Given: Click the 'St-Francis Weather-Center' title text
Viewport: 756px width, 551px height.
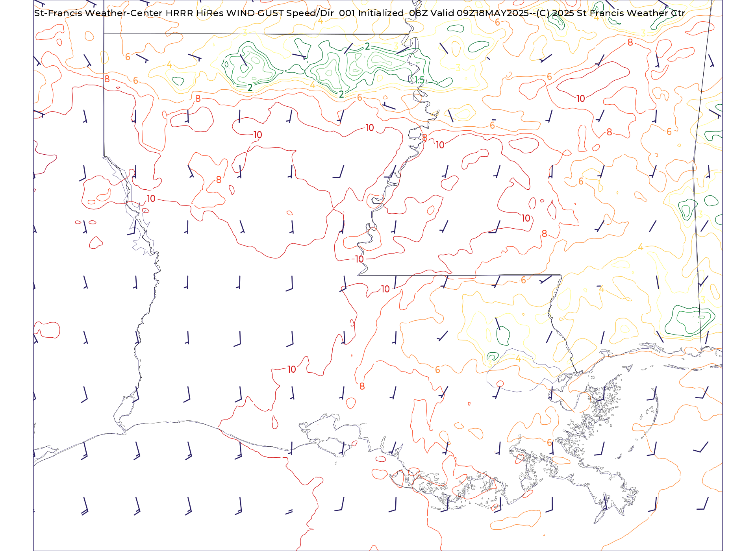Looking at the screenshot, I should click(x=98, y=13).
